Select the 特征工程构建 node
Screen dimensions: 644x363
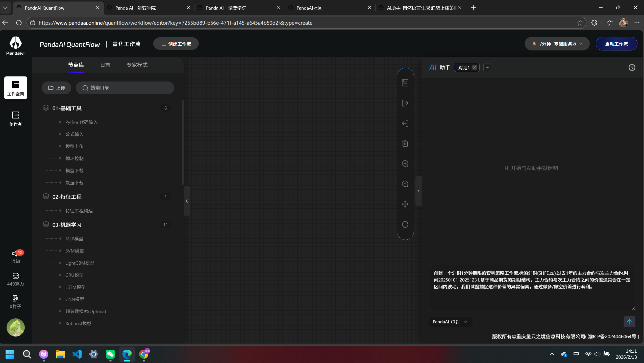click(79, 211)
